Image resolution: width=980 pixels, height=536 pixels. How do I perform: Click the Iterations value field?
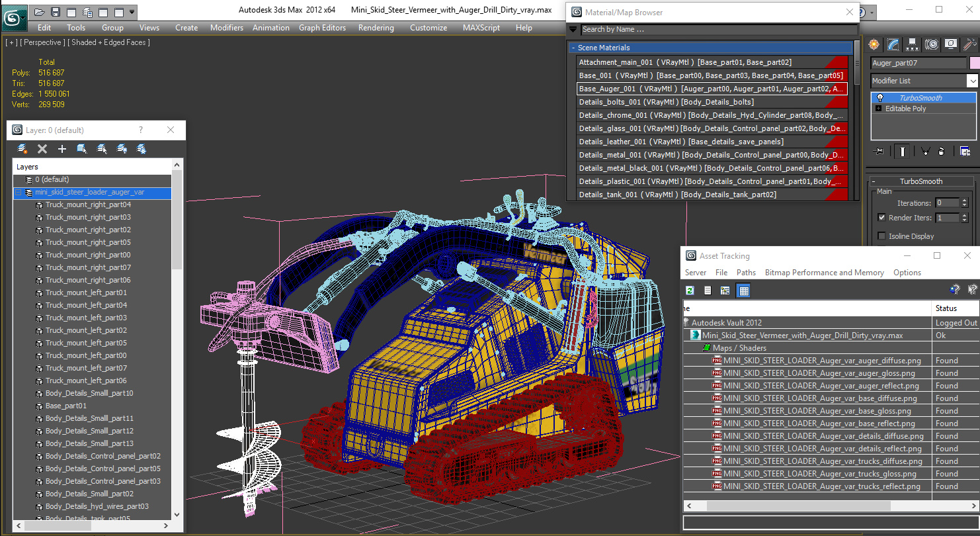(x=946, y=203)
